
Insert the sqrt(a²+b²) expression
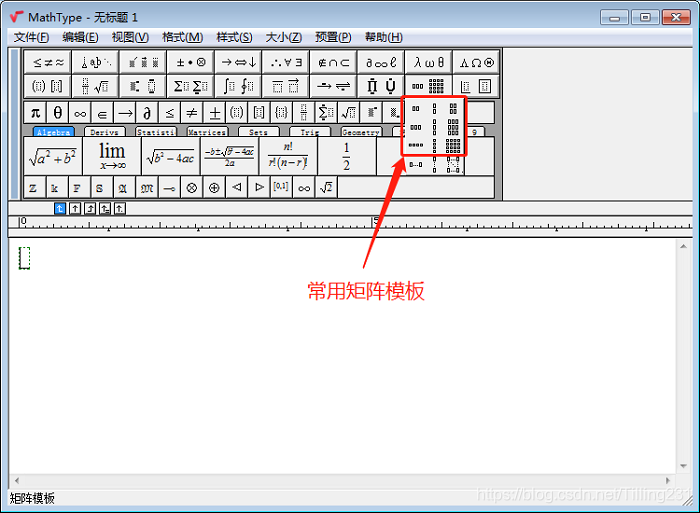(53, 156)
